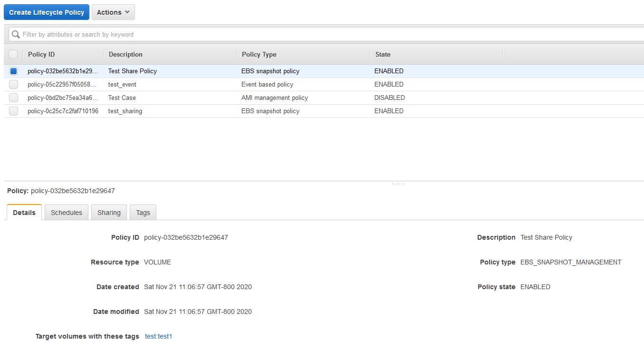Sort policies by State column
The image size is (644, 351).
coord(383,54)
